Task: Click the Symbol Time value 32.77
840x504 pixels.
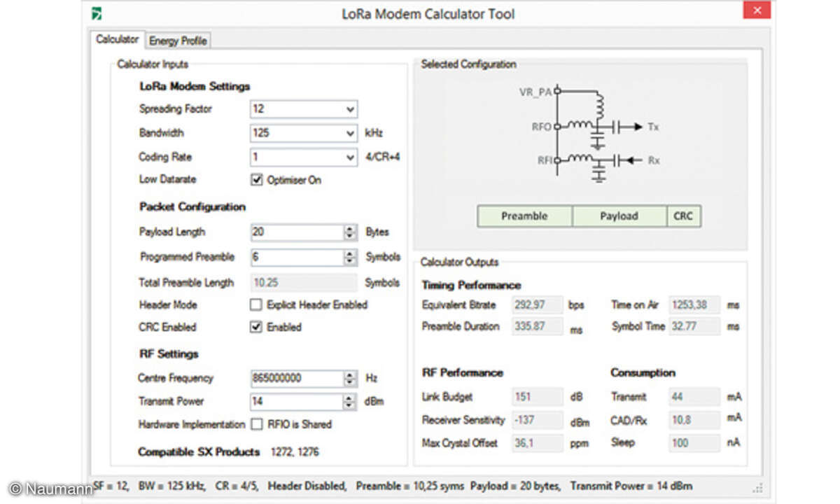Action: (x=694, y=326)
